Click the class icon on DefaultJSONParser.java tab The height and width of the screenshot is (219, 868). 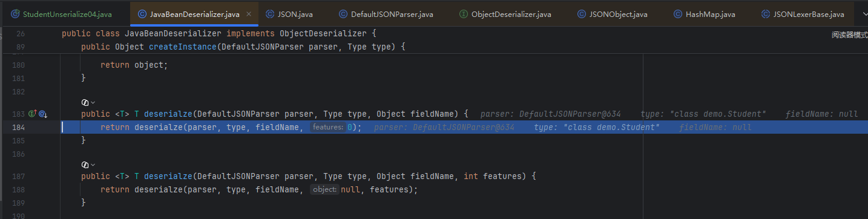click(x=343, y=14)
